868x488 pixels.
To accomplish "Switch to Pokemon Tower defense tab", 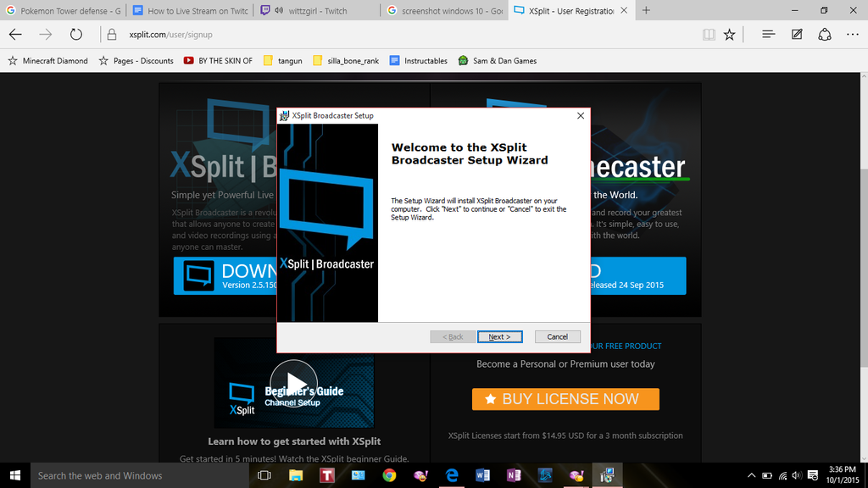I will [63, 10].
